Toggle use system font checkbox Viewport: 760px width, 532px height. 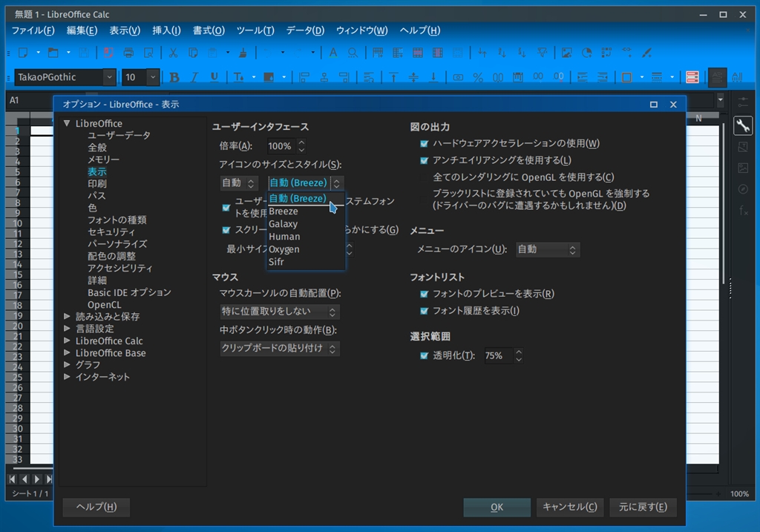click(226, 207)
